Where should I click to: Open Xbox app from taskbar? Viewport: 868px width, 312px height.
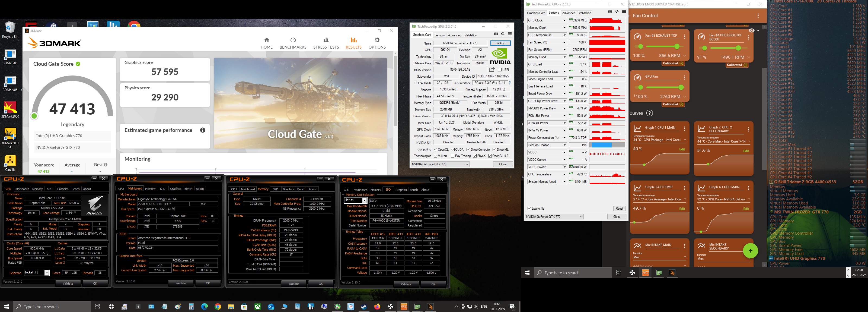click(257, 307)
